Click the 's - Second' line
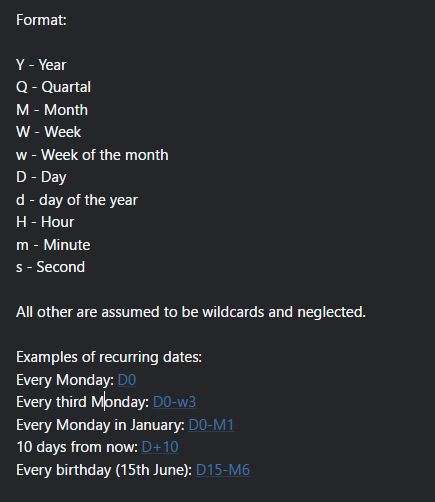Image resolution: width=435 pixels, height=502 pixels. [50, 267]
